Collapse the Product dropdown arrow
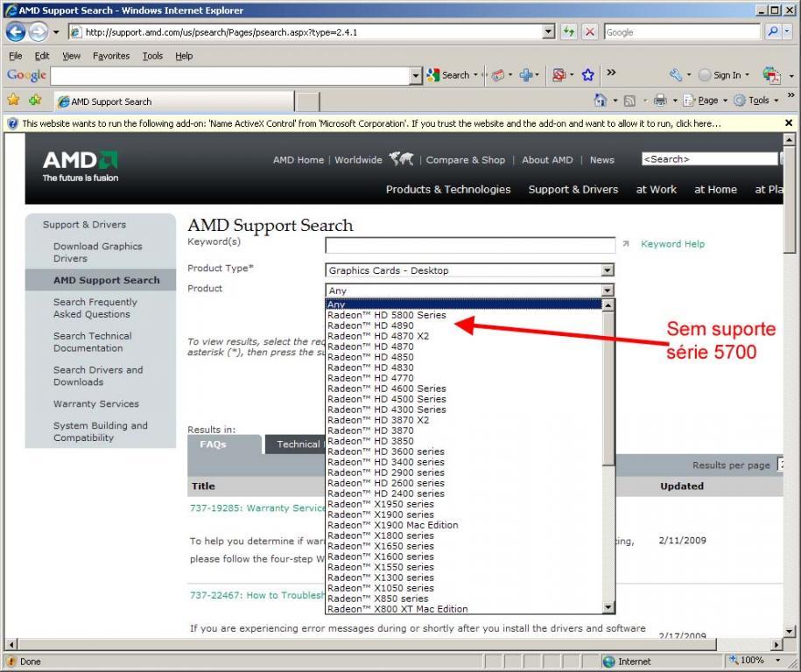 608,290
